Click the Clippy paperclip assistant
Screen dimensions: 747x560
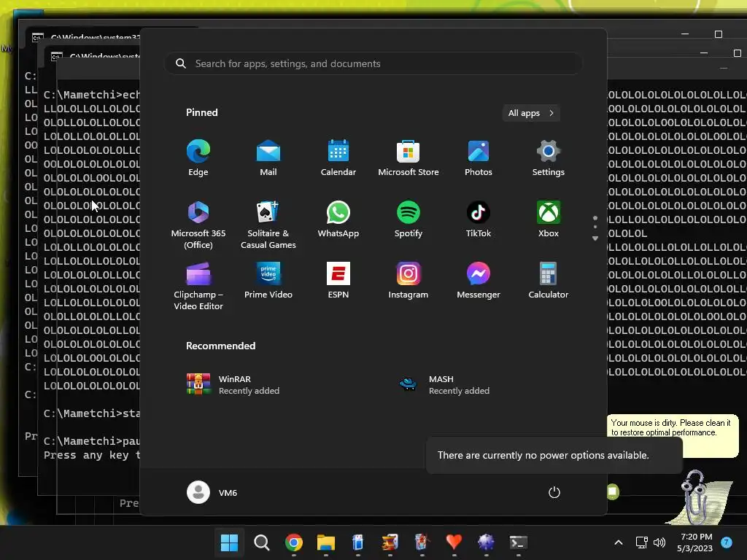pos(700,497)
